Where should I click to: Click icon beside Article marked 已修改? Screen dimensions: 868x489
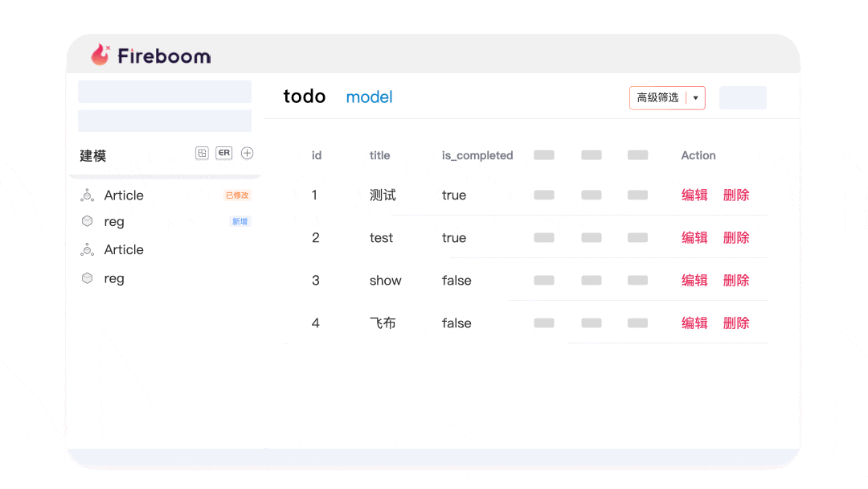(x=88, y=195)
